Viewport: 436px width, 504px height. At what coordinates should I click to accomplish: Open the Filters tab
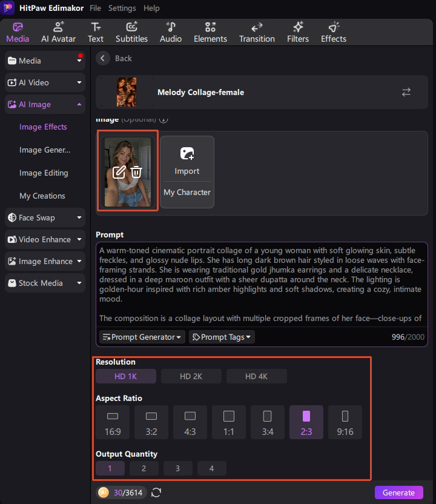pos(298,33)
